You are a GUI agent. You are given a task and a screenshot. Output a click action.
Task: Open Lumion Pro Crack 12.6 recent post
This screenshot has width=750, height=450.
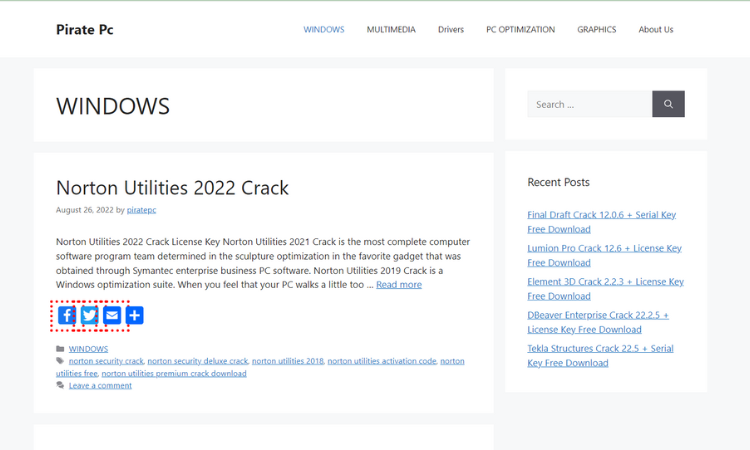605,255
